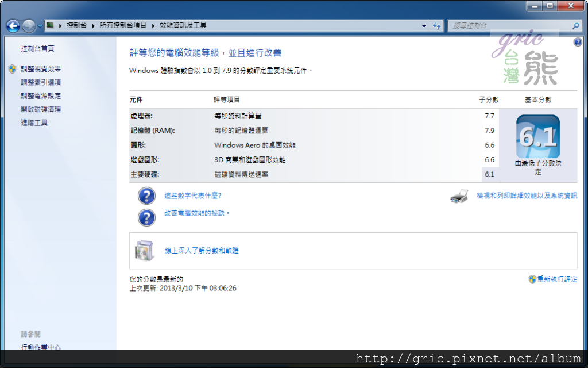Click the refresh button beside address bar
588x368 pixels.
[436, 26]
